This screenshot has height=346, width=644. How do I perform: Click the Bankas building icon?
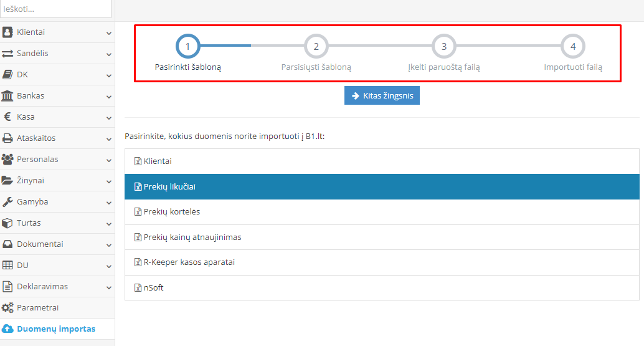pyautogui.click(x=7, y=96)
